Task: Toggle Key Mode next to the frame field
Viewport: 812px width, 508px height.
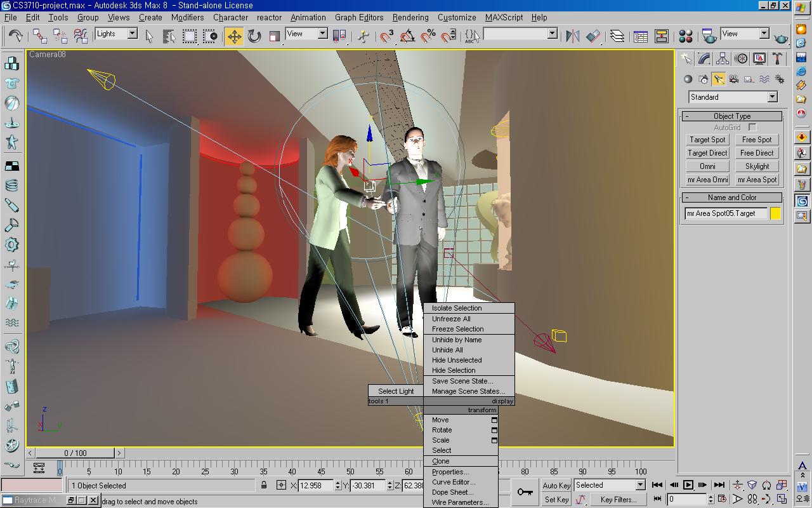Action: [x=657, y=499]
